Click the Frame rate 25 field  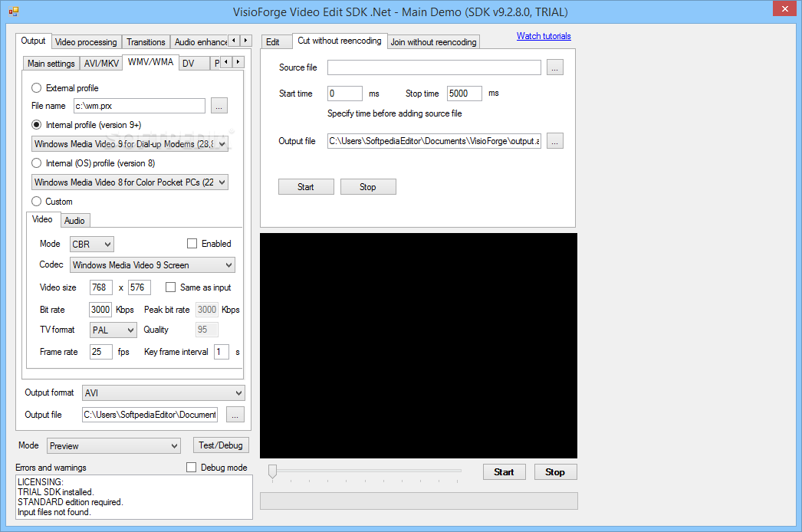click(x=100, y=352)
